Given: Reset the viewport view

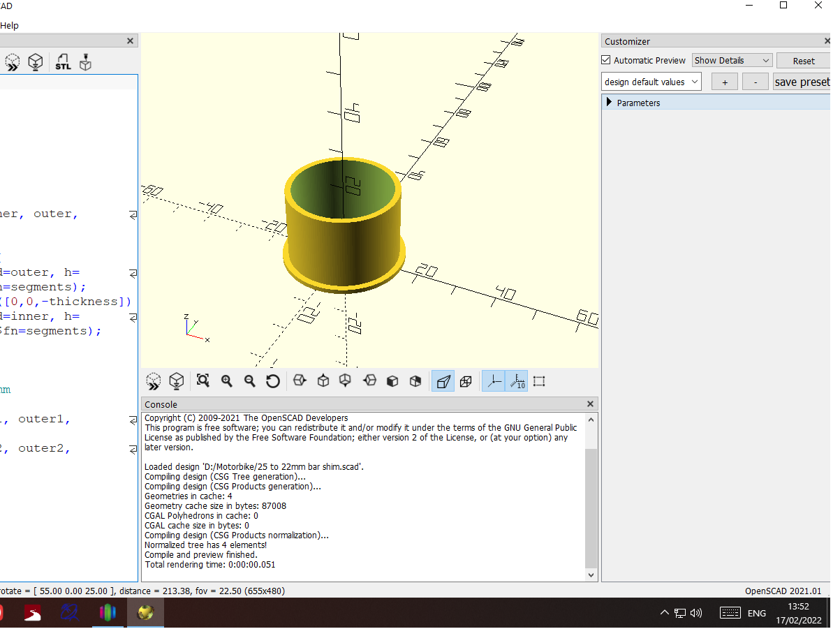Looking at the screenshot, I should click(272, 380).
